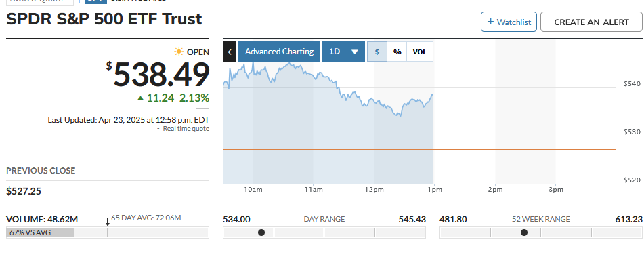Toggle the VOL chart view
644x265 pixels.
420,52
